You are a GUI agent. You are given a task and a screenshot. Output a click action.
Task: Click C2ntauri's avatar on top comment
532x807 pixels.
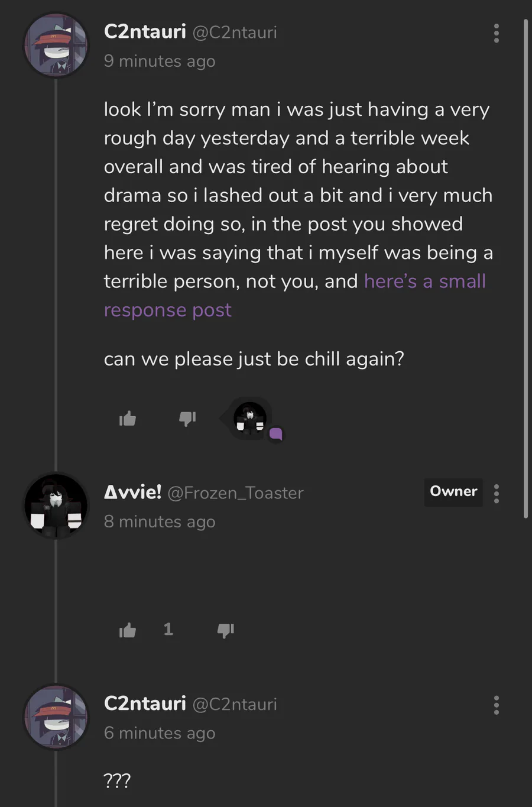click(x=56, y=46)
